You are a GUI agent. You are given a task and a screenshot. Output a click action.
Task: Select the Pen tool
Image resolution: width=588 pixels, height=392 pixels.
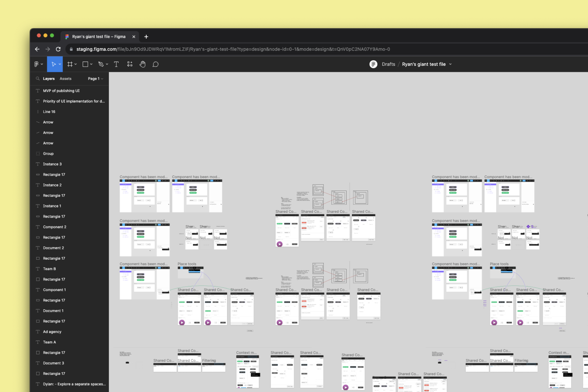point(101,64)
